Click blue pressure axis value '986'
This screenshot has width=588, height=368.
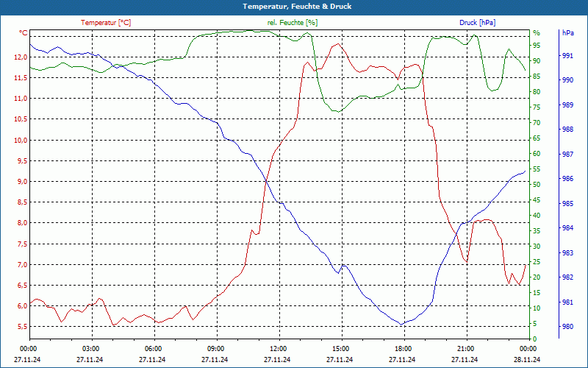click(568, 179)
